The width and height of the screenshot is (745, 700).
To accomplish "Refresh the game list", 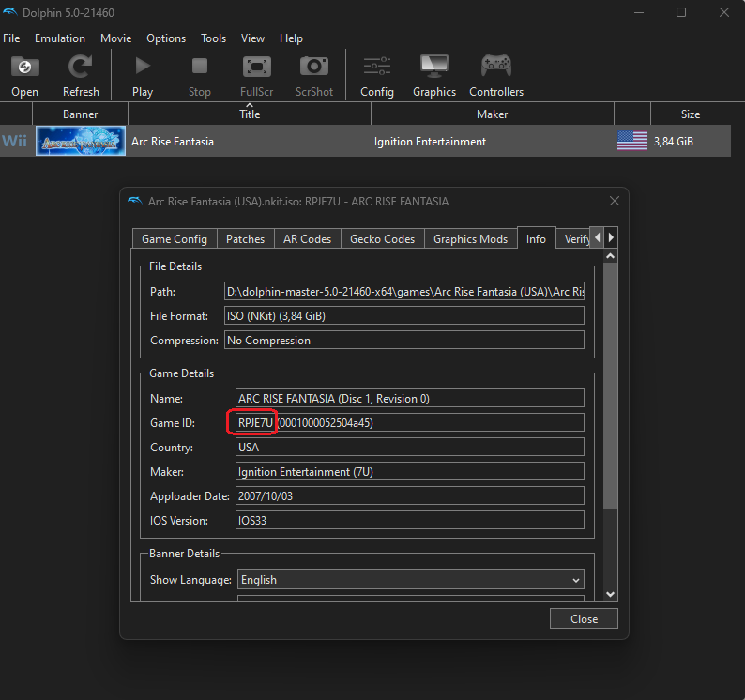I will click(81, 67).
